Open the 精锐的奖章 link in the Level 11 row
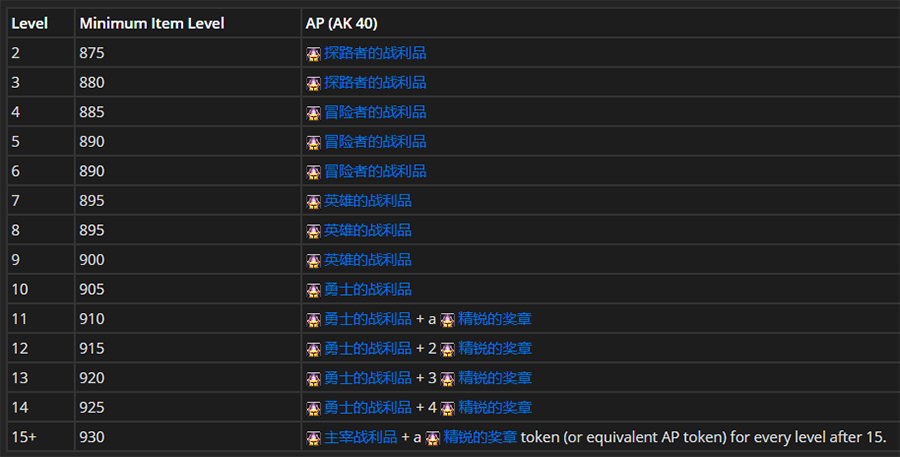900x457 pixels. 495,319
